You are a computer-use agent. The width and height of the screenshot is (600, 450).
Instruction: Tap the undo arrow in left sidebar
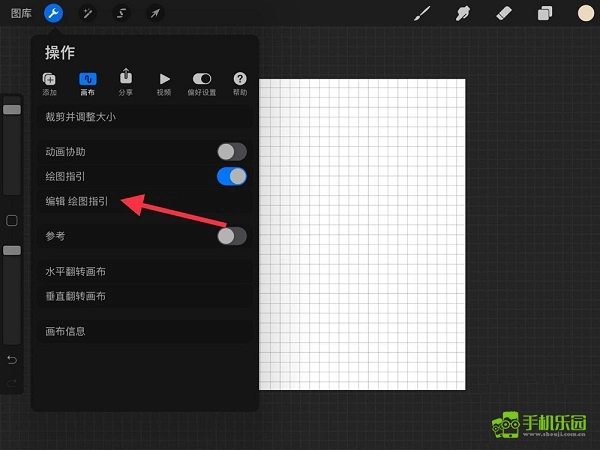pos(12,359)
